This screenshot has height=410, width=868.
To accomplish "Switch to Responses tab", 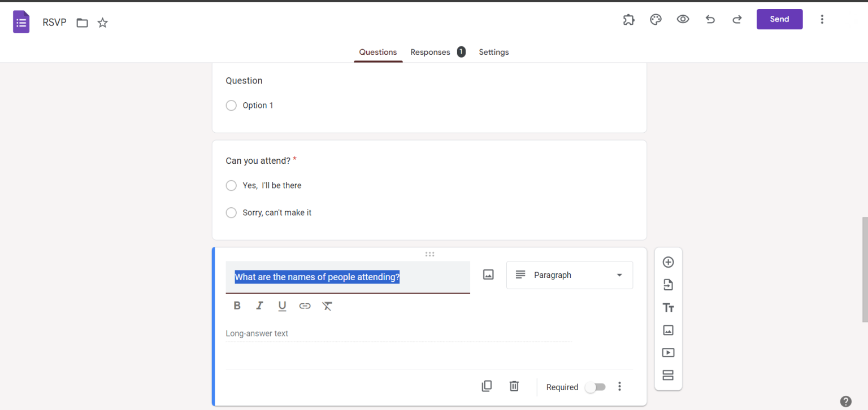I will (x=430, y=52).
